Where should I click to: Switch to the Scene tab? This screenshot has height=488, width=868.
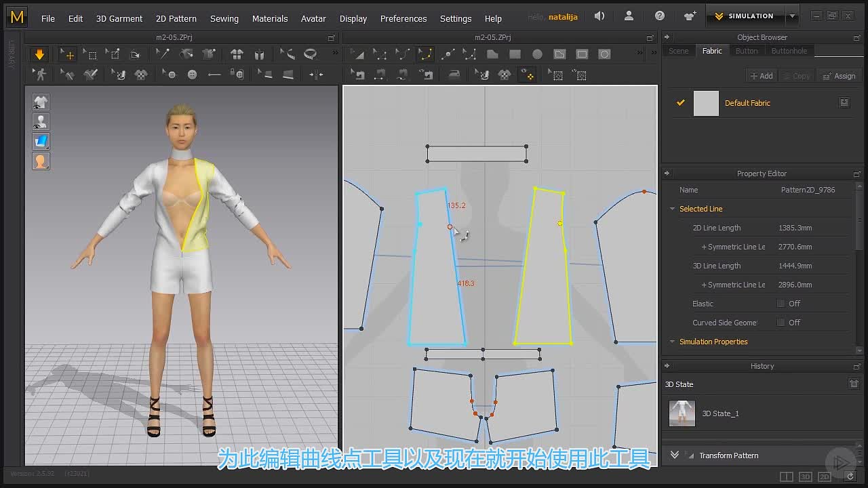click(x=678, y=51)
